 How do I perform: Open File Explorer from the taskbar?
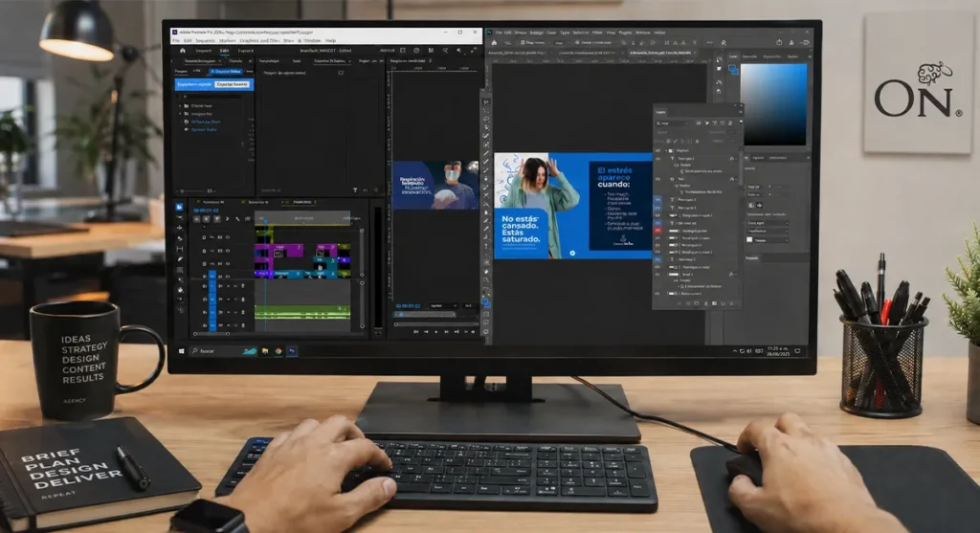[x=265, y=351]
